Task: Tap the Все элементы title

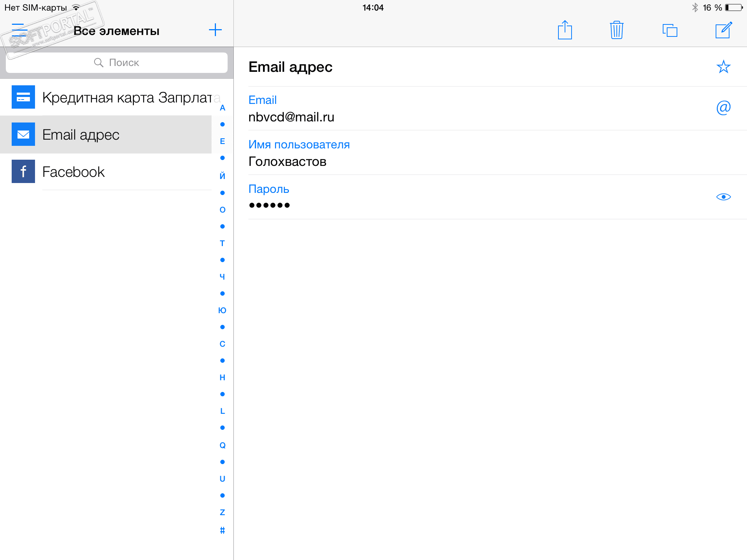Action: click(116, 31)
